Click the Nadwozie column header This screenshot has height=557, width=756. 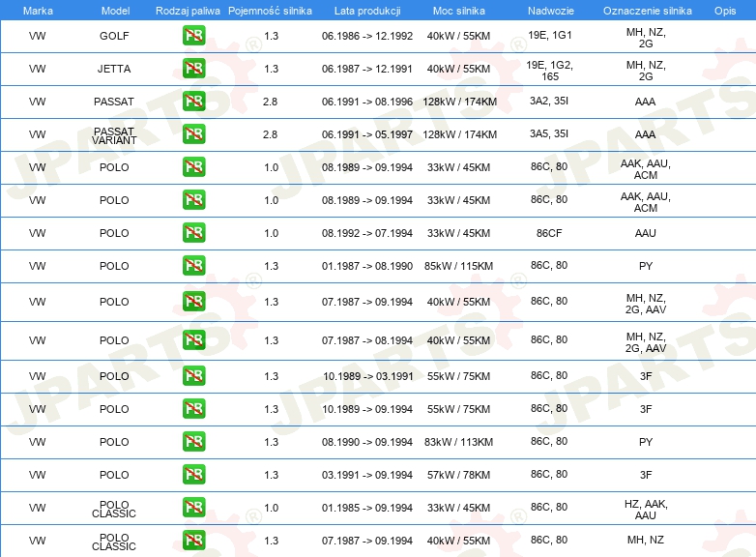tap(551, 11)
